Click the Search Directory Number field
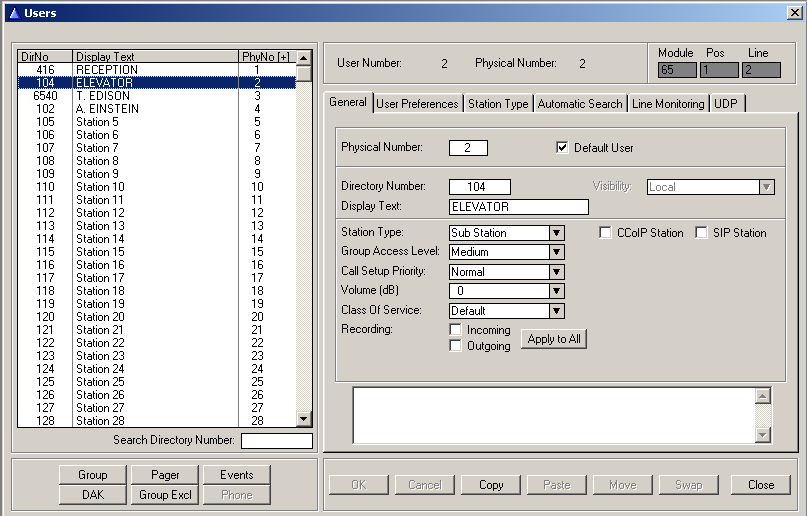Image resolution: width=807 pixels, height=516 pixels. coord(277,441)
